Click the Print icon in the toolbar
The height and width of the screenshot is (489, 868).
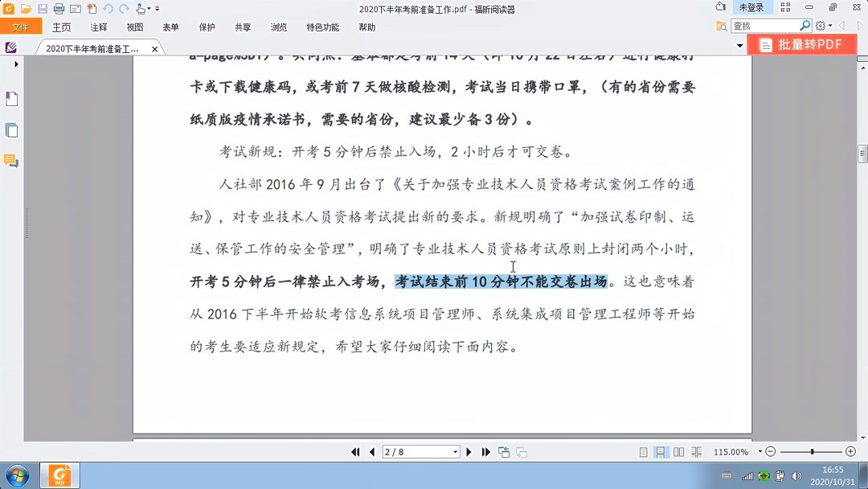pyautogui.click(x=58, y=8)
